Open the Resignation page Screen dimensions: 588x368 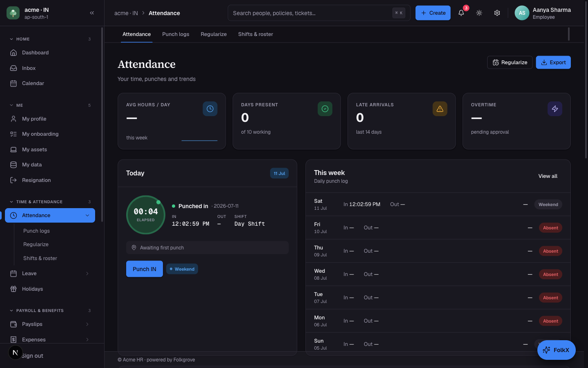coord(50,180)
